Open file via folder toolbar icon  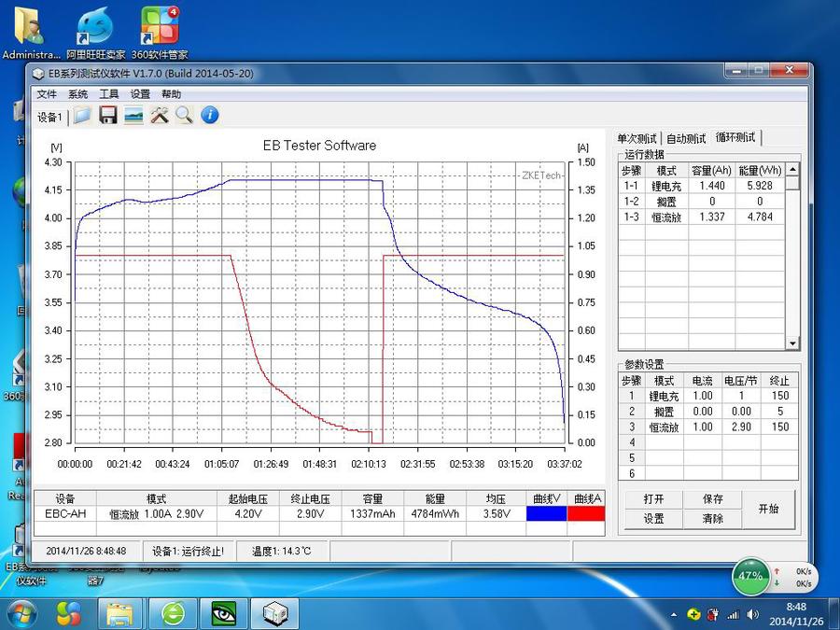point(82,115)
